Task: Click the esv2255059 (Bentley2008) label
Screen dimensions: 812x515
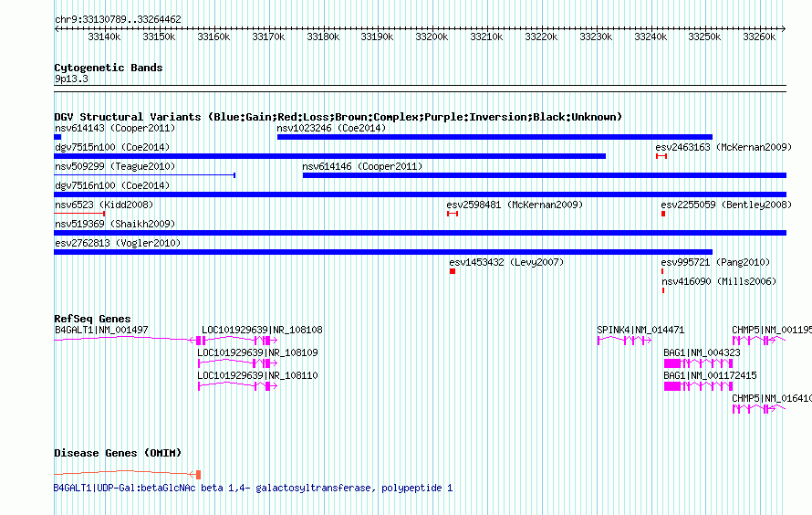Action: [x=726, y=205]
